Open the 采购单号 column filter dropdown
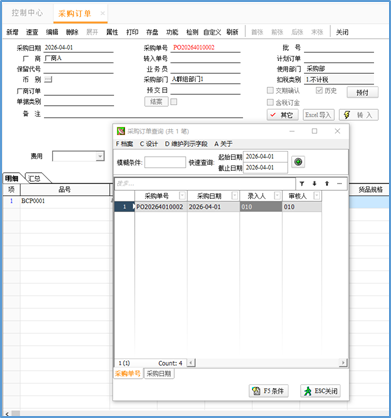This screenshot has height=418, width=391. point(182,196)
